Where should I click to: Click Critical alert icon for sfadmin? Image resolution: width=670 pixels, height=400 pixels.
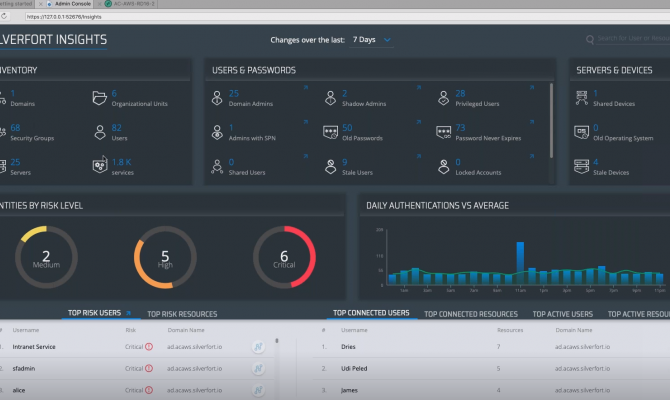[x=149, y=368]
